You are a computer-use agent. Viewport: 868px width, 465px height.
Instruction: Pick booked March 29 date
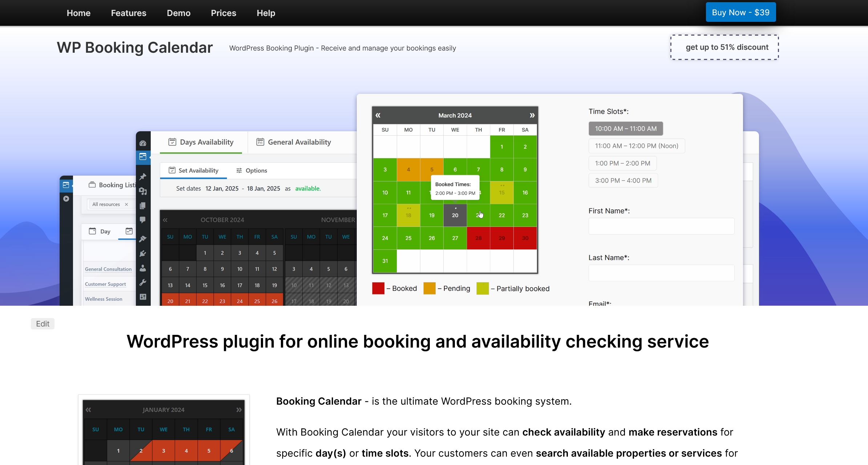point(502,238)
